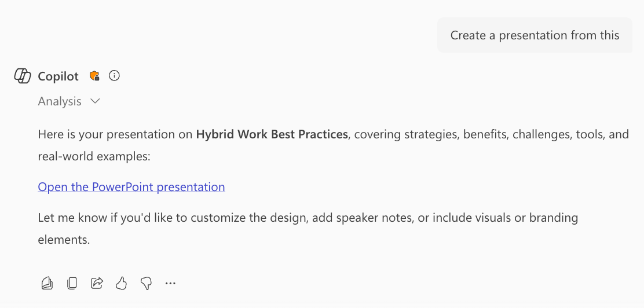
Task: Click the 'Create a presentation from this' message bubble
Action: click(535, 35)
